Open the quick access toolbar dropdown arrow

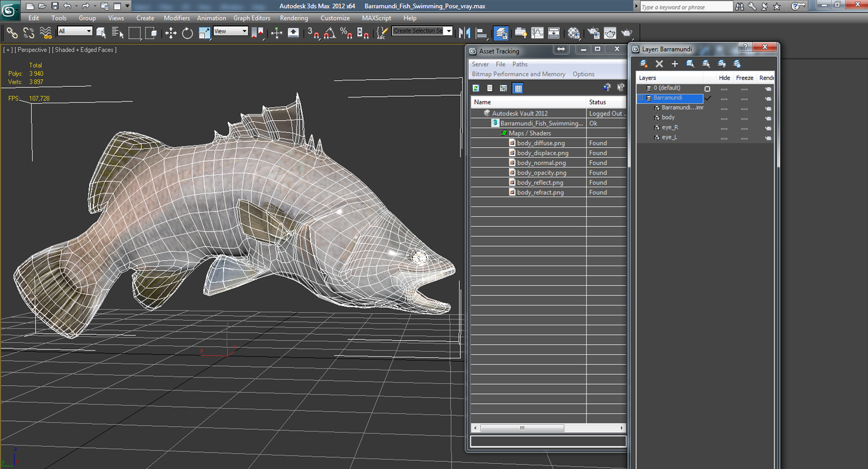point(128,6)
